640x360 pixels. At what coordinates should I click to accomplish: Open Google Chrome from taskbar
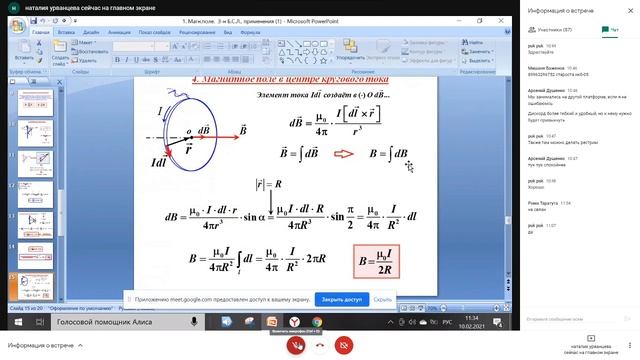point(317,322)
